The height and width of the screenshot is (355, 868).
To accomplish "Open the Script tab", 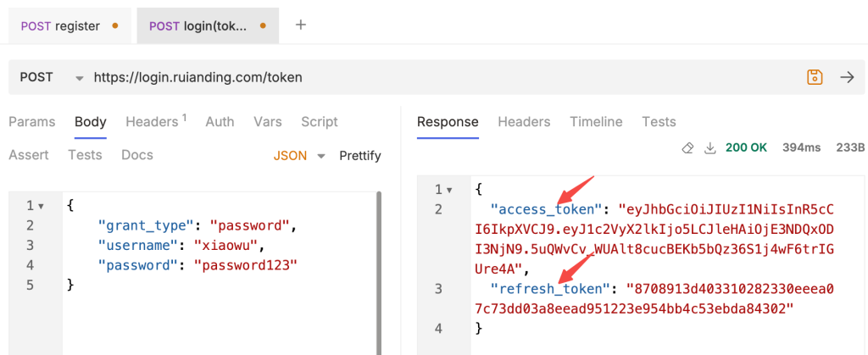I will pyautogui.click(x=320, y=122).
